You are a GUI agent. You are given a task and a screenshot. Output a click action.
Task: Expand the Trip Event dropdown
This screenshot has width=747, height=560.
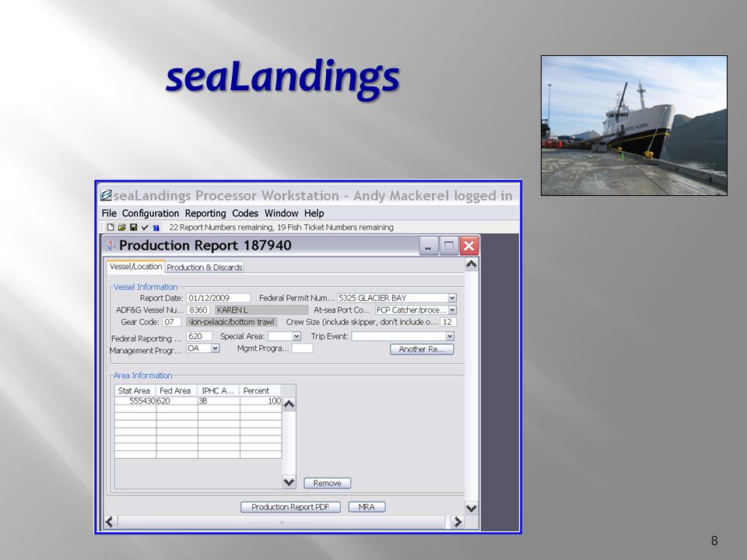click(x=449, y=336)
